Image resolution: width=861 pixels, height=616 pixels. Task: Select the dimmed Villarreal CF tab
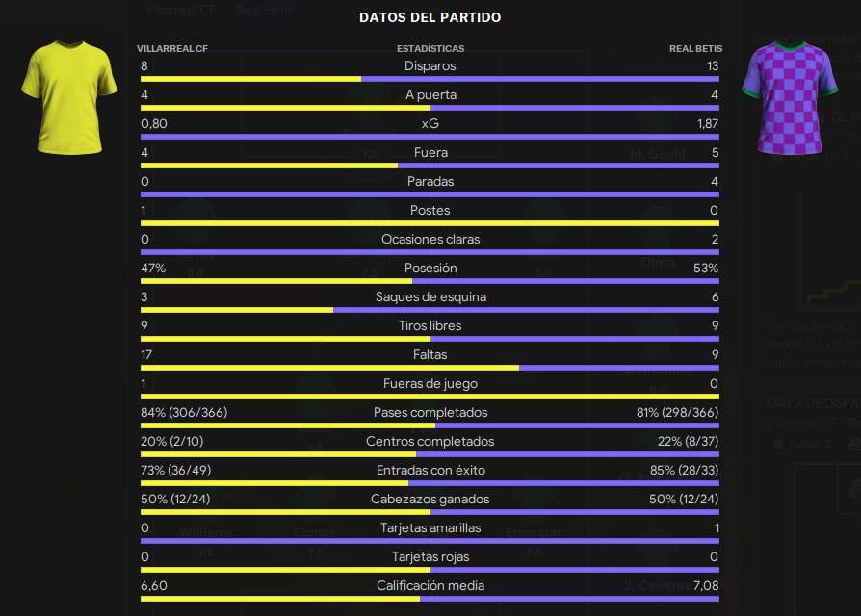click(181, 10)
